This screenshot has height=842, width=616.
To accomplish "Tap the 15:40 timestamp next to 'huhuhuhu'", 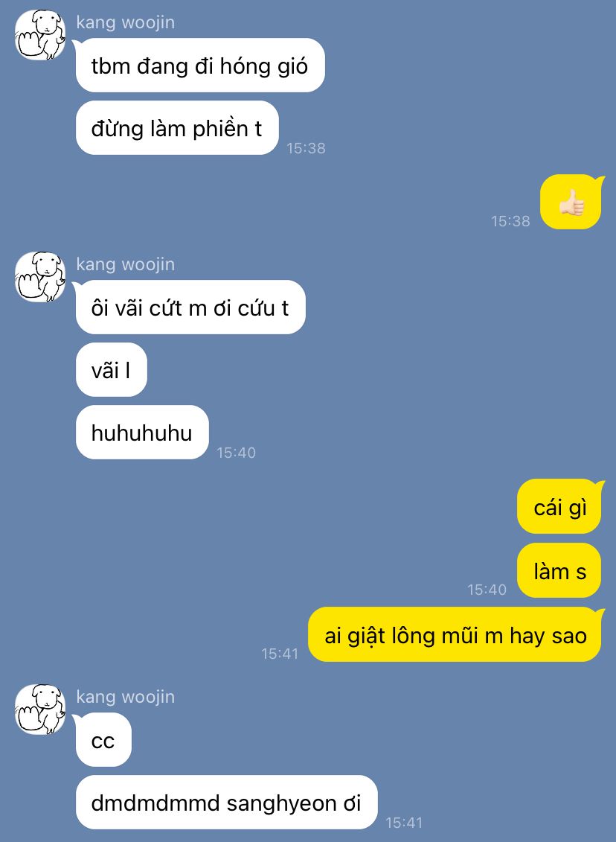I will pyautogui.click(x=236, y=453).
